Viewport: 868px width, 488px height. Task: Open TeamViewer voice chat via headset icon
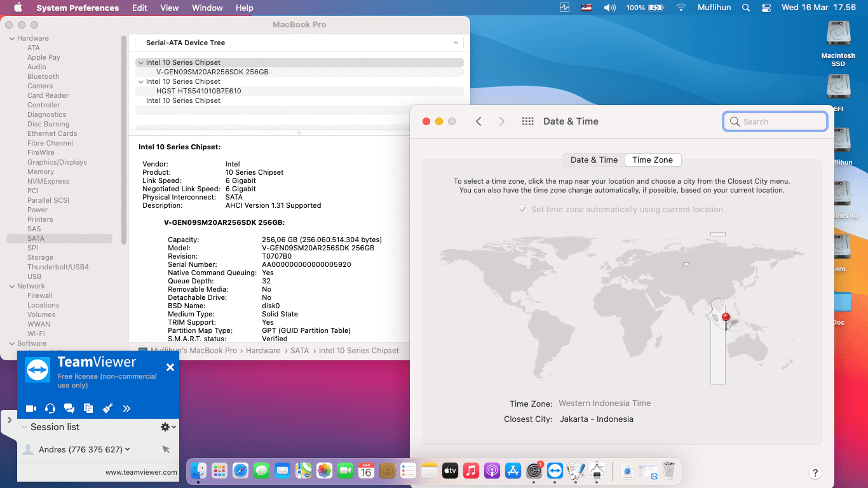pyautogui.click(x=50, y=409)
